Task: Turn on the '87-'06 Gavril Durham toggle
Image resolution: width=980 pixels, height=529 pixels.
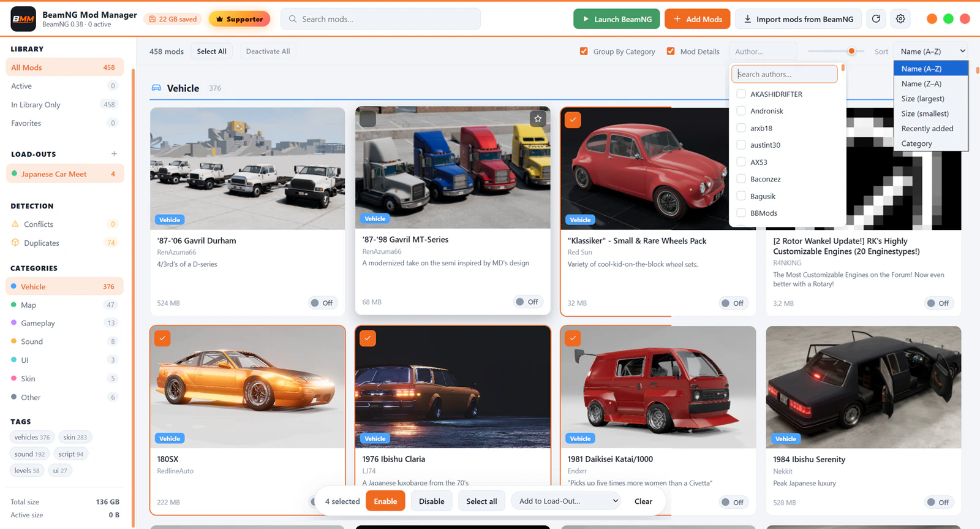Action: coord(322,303)
